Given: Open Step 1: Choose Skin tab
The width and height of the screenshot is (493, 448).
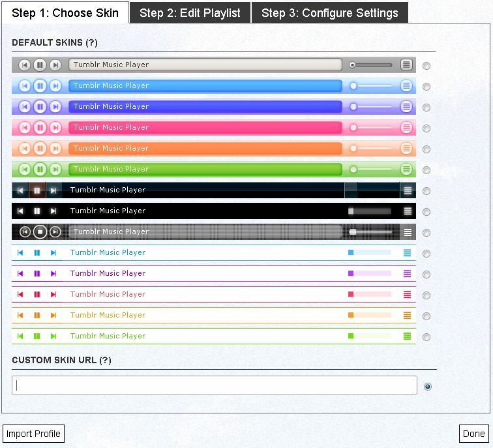Looking at the screenshot, I should point(65,13).
